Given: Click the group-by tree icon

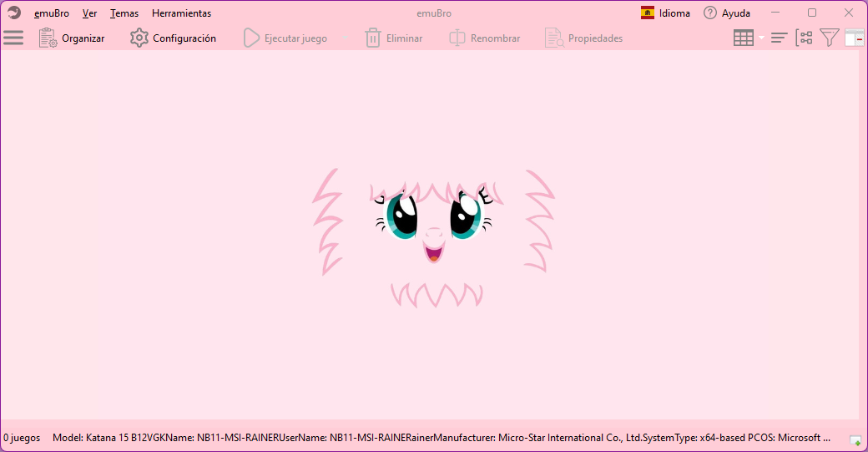Looking at the screenshot, I should pyautogui.click(x=804, y=38).
